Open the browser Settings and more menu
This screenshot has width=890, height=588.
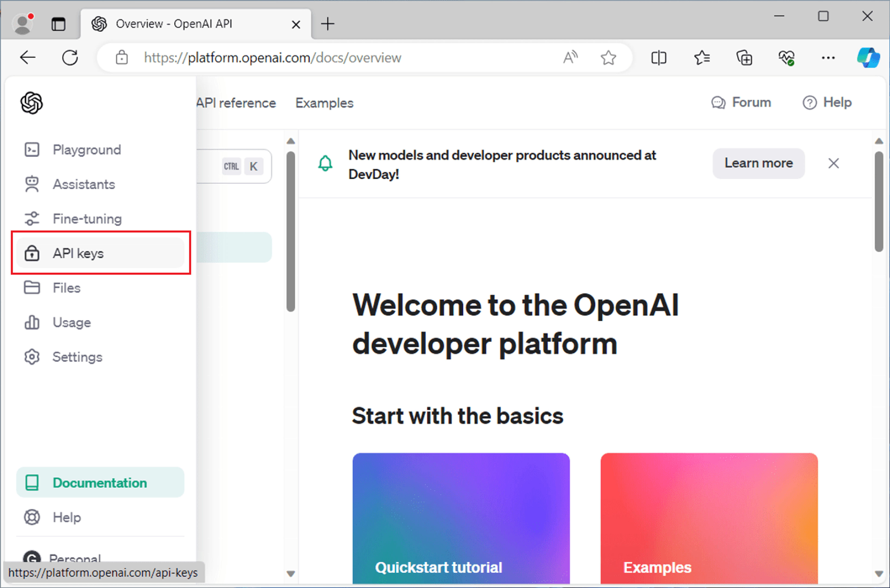[828, 58]
